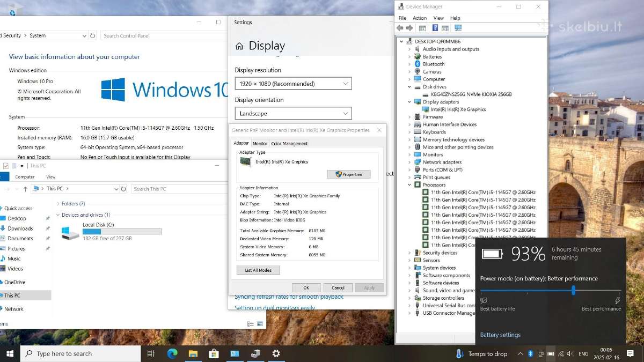Screen dimensions: 644x362
Task: Open the Computer ribbon tab in File Explorer
Action: click(25, 176)
